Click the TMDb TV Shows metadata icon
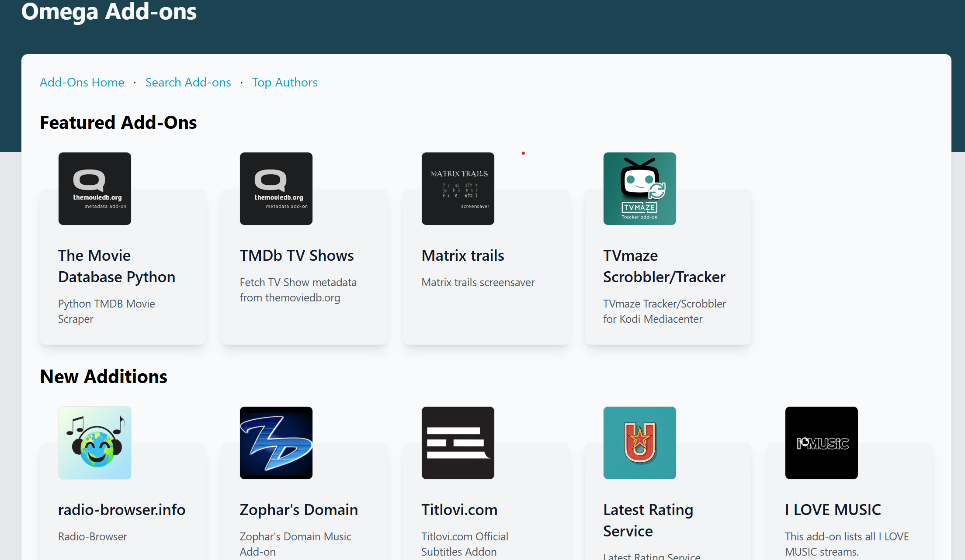Viewport: 965px width, 560px height. 276,188
